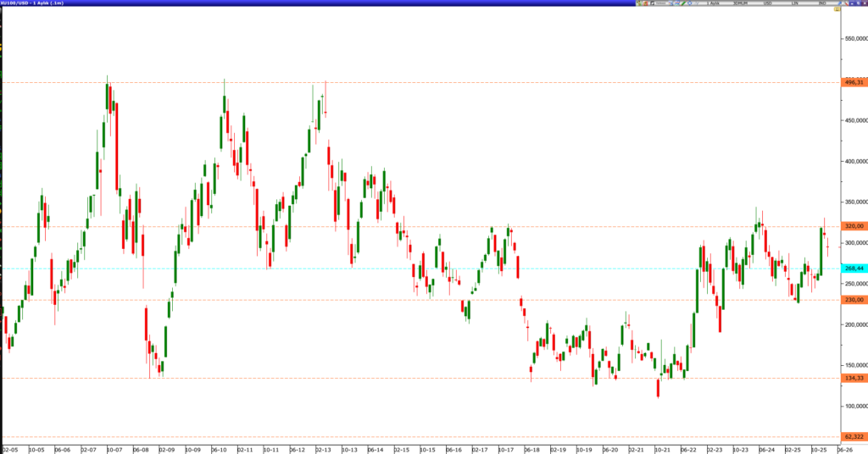Screen dimensions: 868x454
Task: Click the blue pin icon
Action: point(839,3)
